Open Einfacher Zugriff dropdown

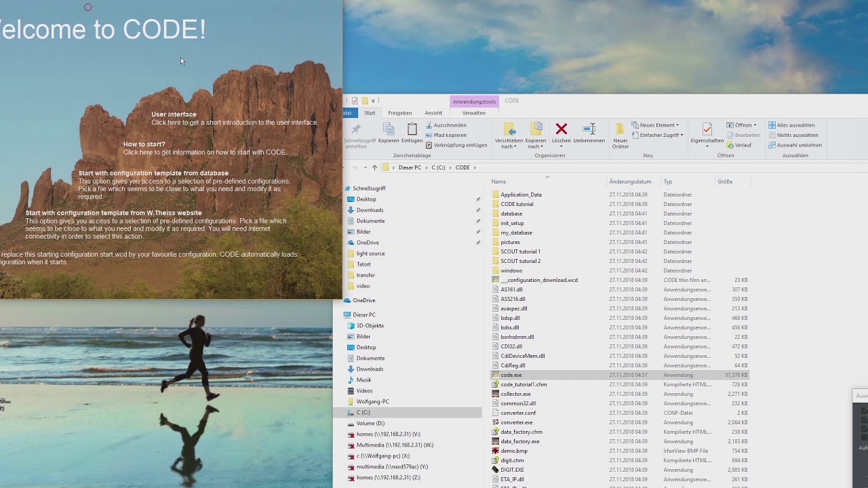click(x=656, y=135)
